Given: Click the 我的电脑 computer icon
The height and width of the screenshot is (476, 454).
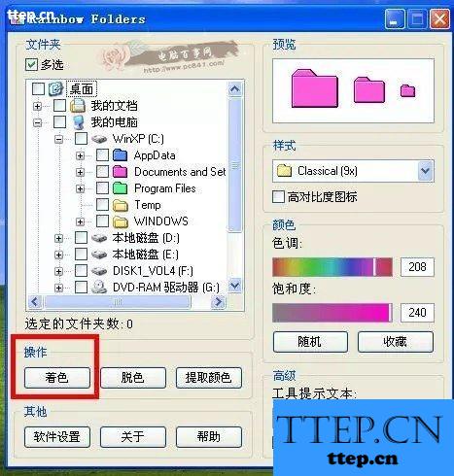Looking at the screenshot, I should coord(78,122).
